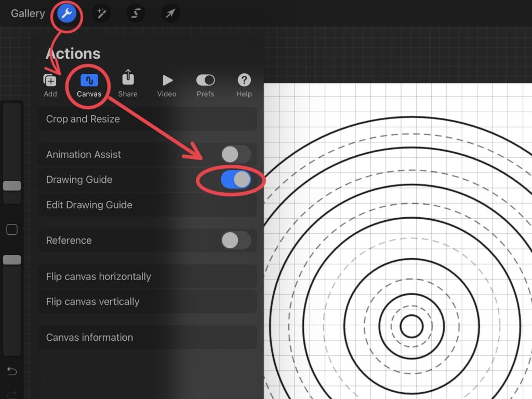Open the Add tab in Actions
532x399 pixels.
(x=50, y=86)
